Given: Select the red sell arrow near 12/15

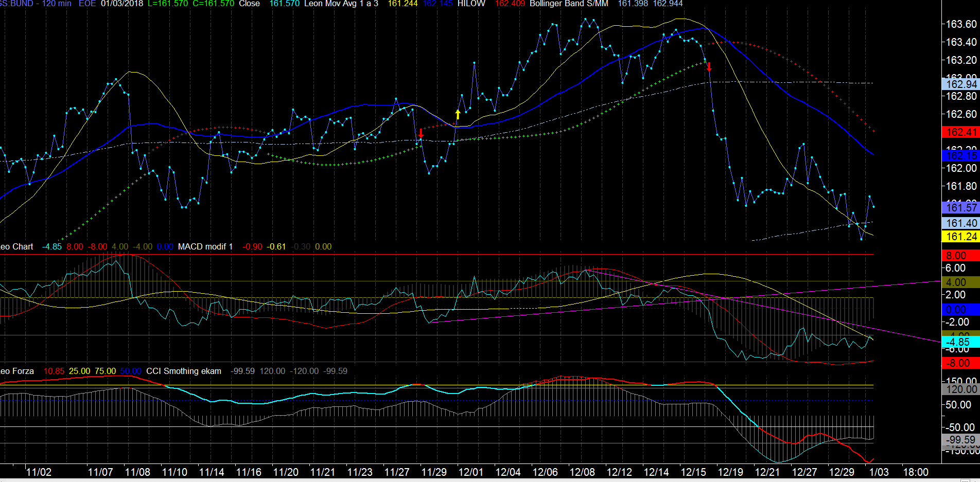Looking at the screenshot, I should 709,66.
